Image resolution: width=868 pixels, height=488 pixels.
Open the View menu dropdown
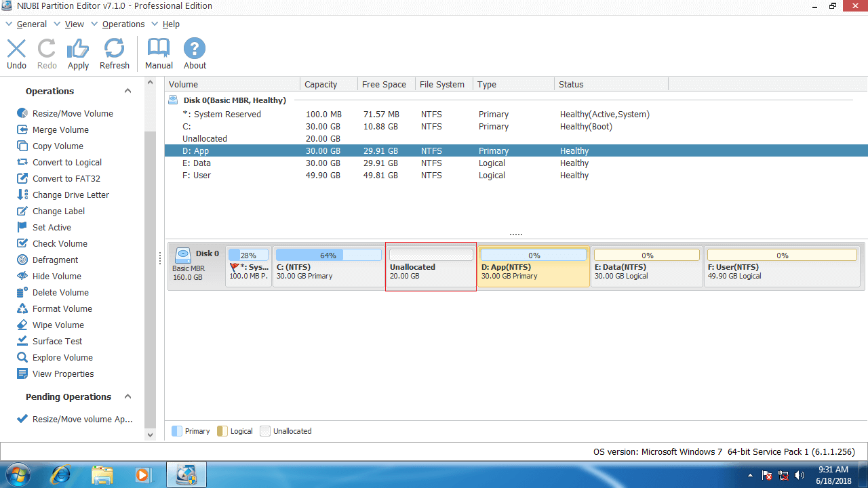pyautogui.click(x=74, y=24)
